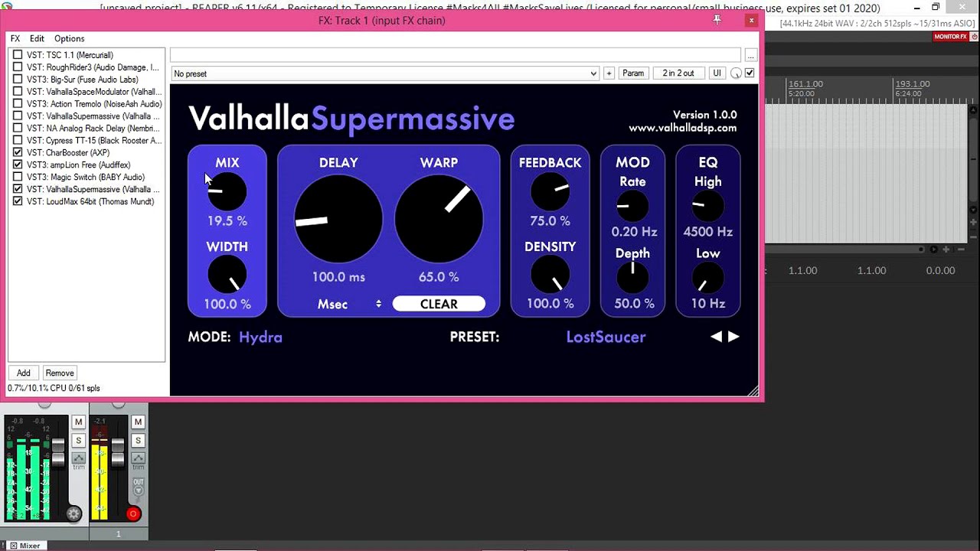Open the Hydra mode selector
Viewport: 980px width, 551px height.
point(260,337)
